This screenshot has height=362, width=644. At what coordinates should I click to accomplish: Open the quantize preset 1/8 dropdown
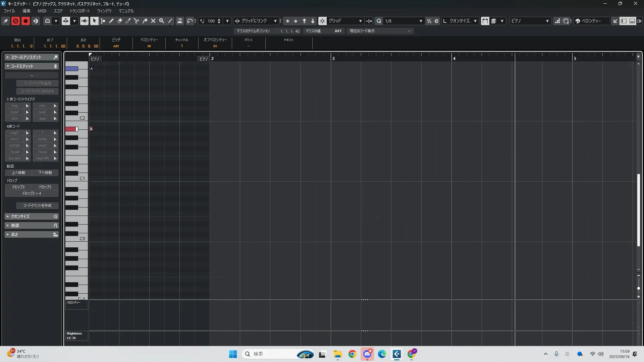403,21
